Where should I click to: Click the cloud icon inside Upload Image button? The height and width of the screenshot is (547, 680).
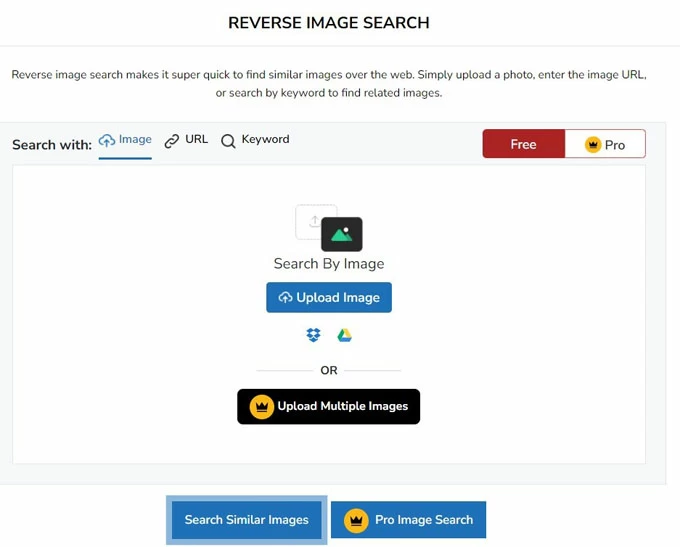[x=285, y=298]
